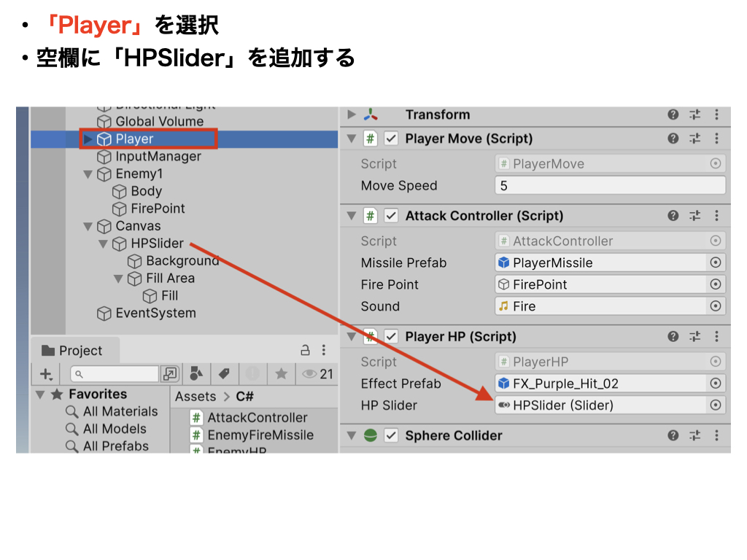Collapse Fill Area in the hierarchy
Screen dimensions: 747x560
pyautogui.click(x=118, y=279)
